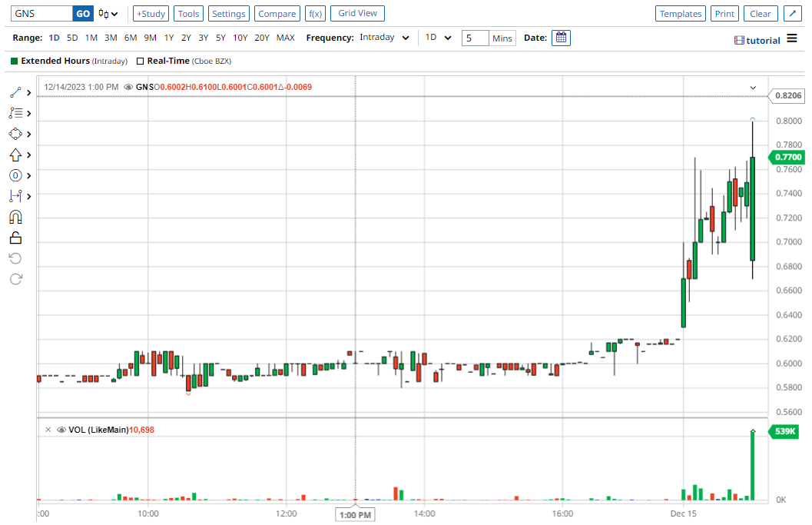The height and width of the screenshot is (525, 812).
Task: Click the 0.8206 crosshair price label
Action: [x=787, y=95]
